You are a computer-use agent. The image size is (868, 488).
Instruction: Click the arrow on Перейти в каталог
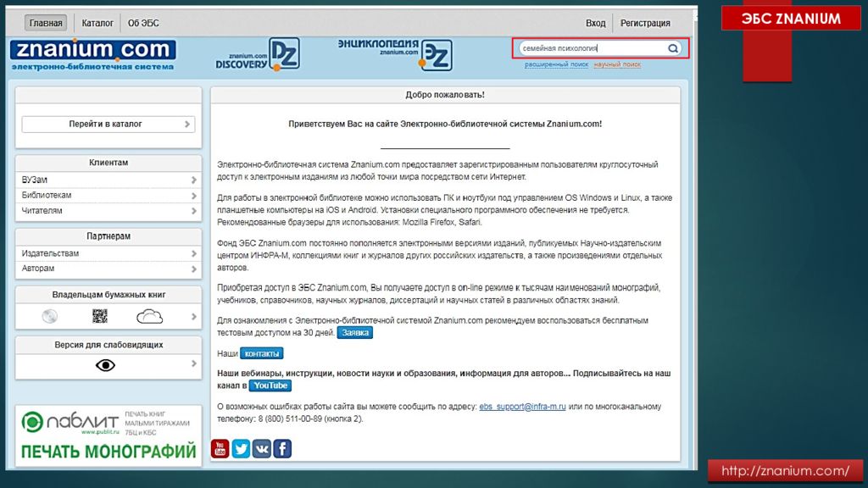tap(187, 124)
